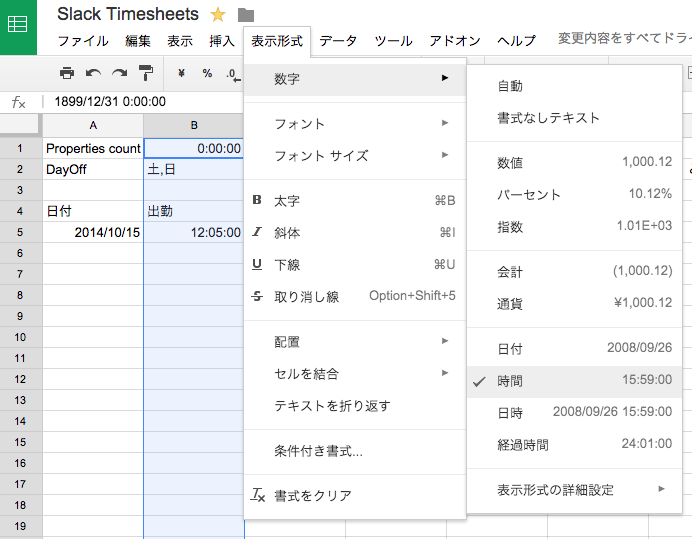Screen dimensions: 692x539
Task: Click cell containing 土,日
Action: point(194,170)
